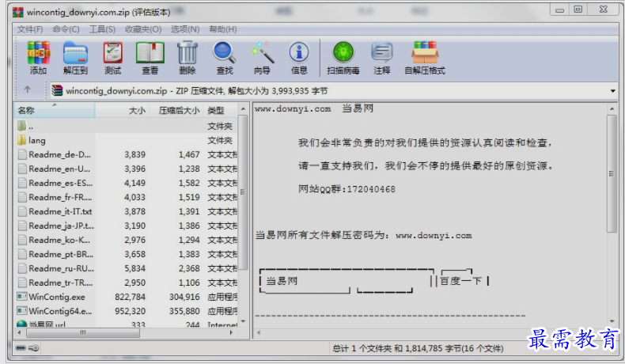
Task: Click www.downyi.com text in comment header
Action: point(293,109)
